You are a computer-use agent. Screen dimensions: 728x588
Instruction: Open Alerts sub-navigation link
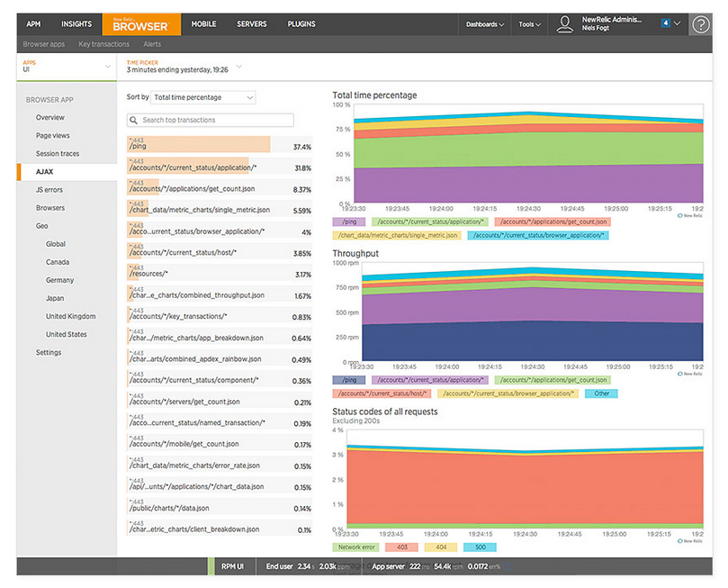click(x=152, y=44)
